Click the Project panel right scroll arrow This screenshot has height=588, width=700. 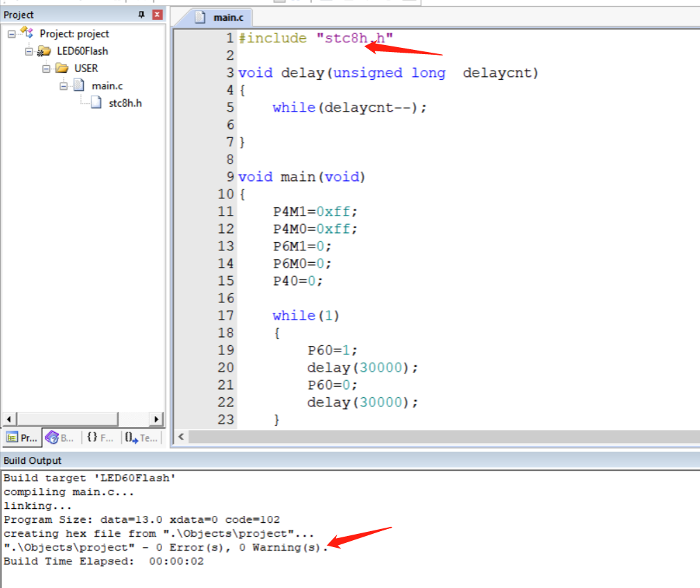coord(156,419)
